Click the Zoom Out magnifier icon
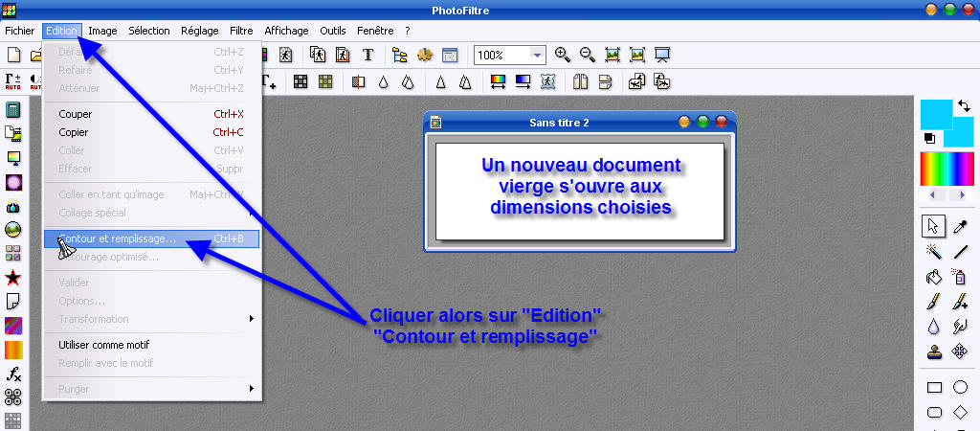The height and width of the screenshot is (431, 980). click(x=587, y=56)
